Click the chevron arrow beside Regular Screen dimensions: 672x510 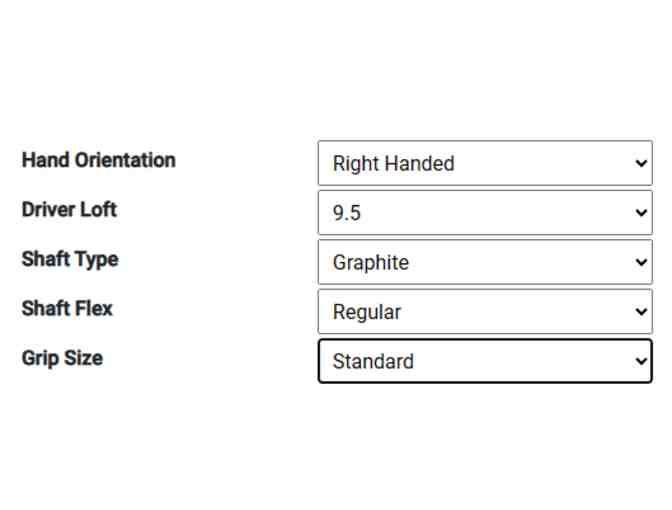point(641,312)
